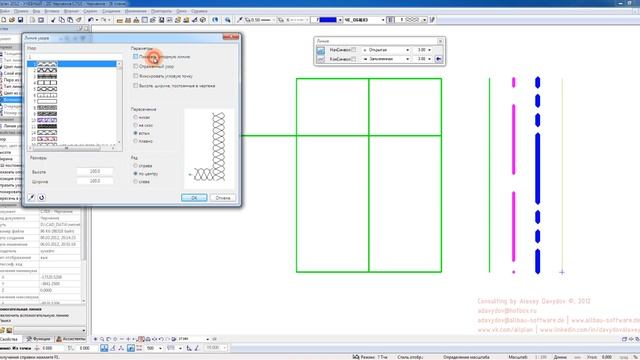Click the Высота input field showing 100.0
The height and width of the screenshot is (360, 640).
coord(95,171)
